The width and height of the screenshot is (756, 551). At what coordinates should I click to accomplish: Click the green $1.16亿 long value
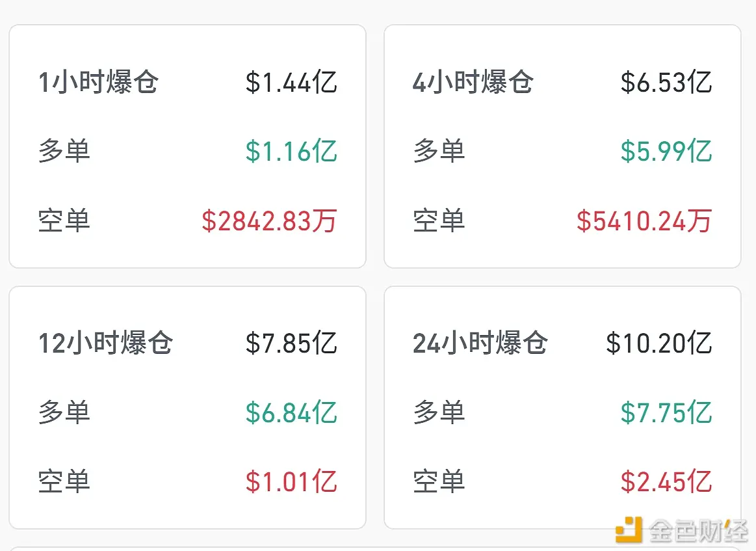[291, 151]
